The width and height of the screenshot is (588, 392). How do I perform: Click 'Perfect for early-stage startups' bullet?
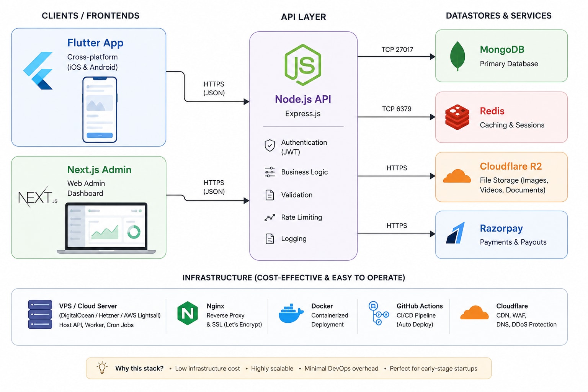(x=433, y=369)
